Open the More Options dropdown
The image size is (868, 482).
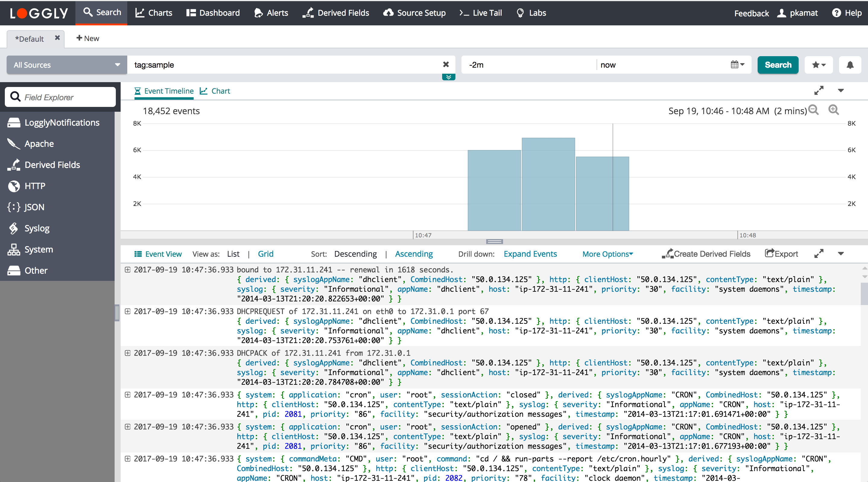pos(607,254)
